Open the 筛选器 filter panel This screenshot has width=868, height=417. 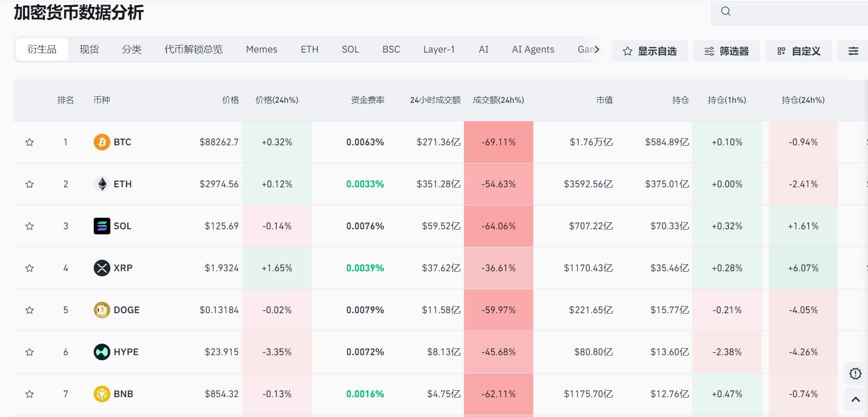click(x=726, y=51)
